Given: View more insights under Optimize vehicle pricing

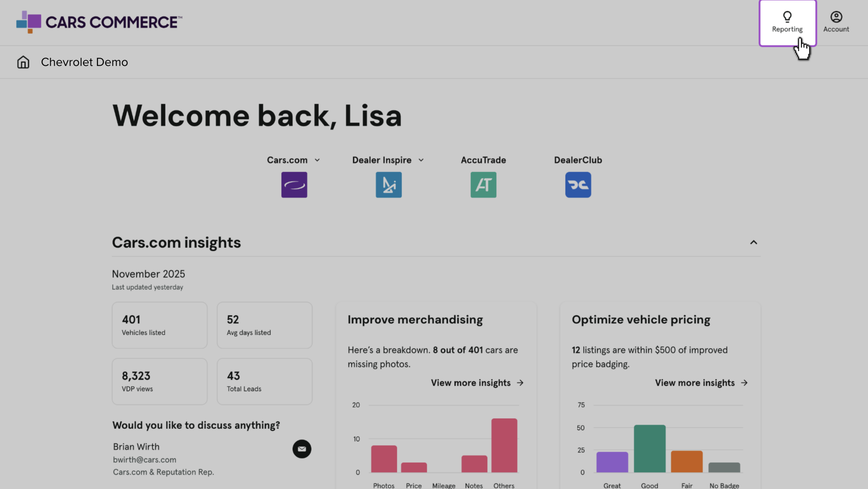Looking at the screenshot, I should click(x=702, y=383).
